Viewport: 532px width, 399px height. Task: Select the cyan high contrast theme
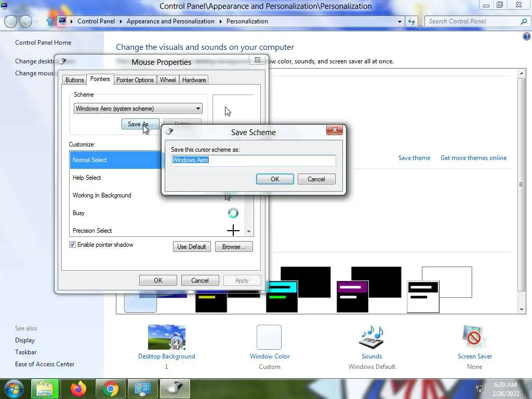tap(298, 289)
